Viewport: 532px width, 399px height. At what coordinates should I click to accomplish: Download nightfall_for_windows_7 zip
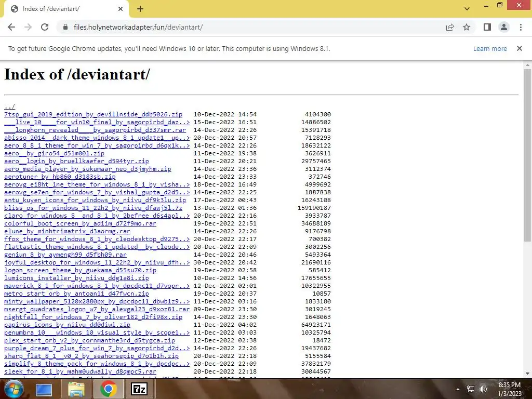[94, 317]
